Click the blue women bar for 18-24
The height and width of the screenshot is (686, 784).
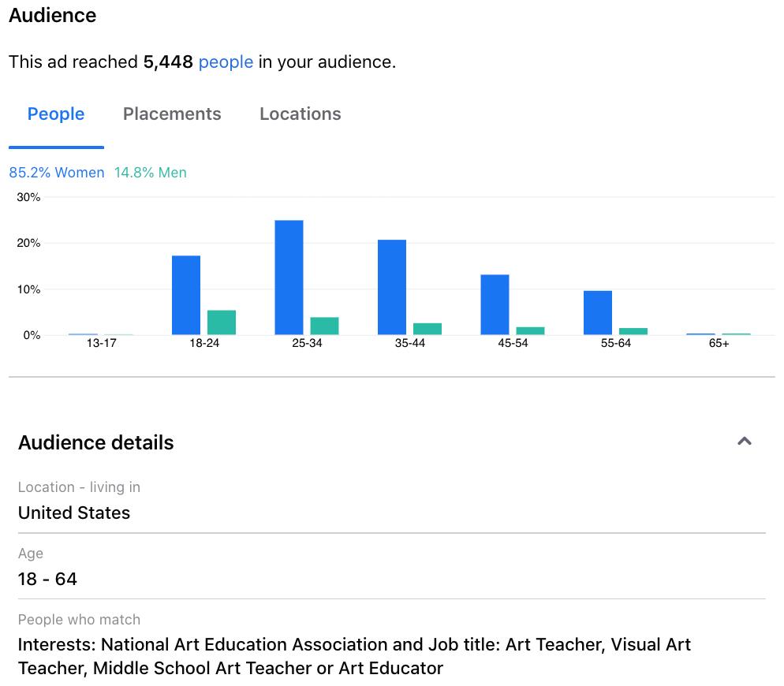point(186,295)
